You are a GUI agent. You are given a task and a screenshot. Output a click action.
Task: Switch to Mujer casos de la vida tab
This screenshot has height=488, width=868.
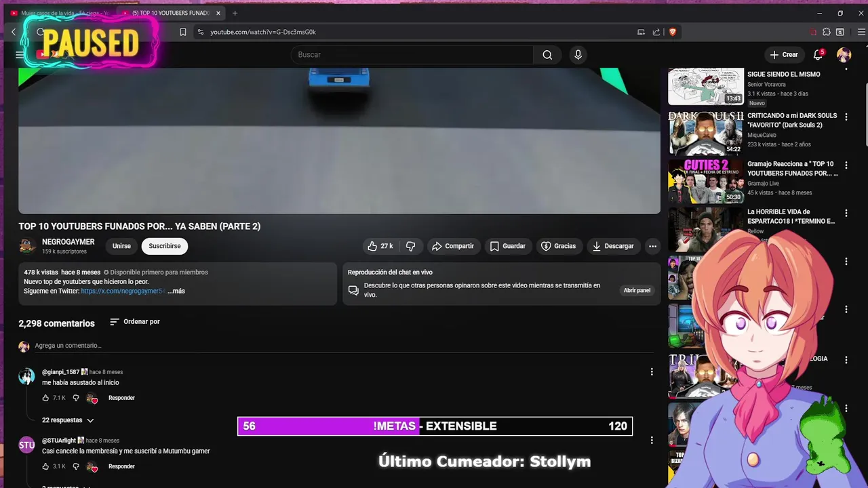tap(60, 13)
